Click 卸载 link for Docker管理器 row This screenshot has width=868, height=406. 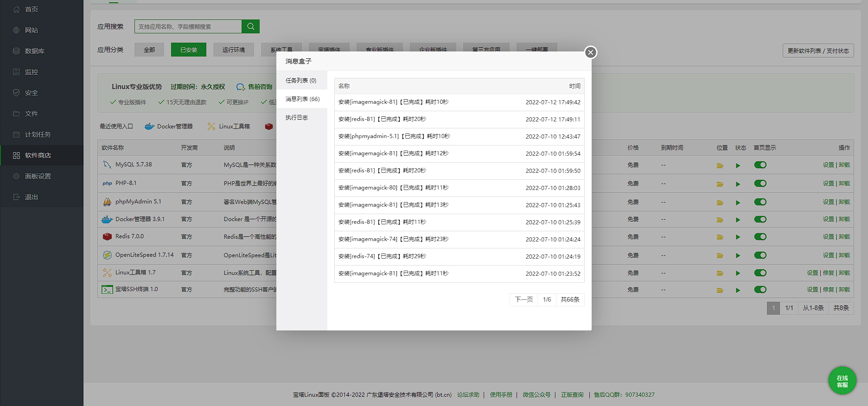tap(844, 219)
